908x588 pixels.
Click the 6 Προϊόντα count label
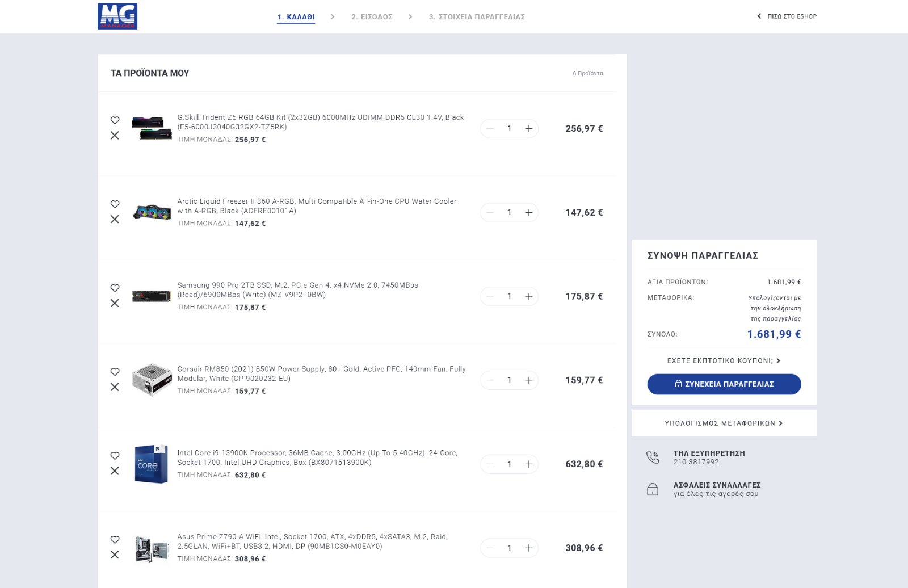588,73
